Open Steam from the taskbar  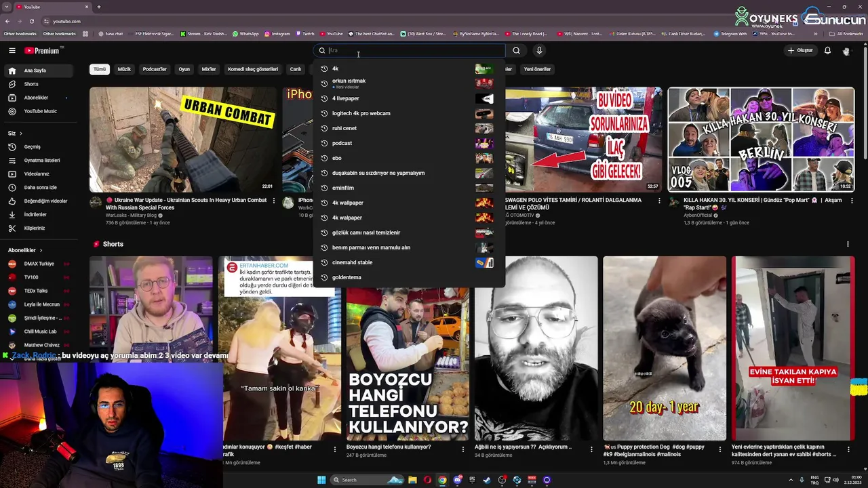click(487, 480)
